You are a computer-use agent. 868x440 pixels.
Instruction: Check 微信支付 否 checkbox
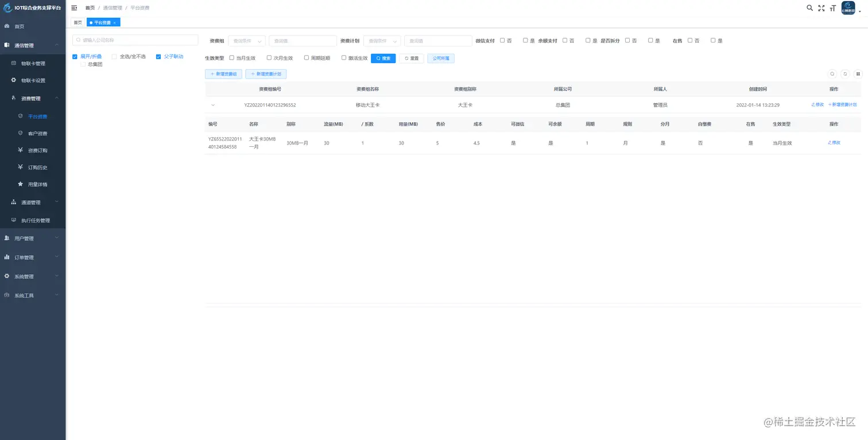click(502, 40)
